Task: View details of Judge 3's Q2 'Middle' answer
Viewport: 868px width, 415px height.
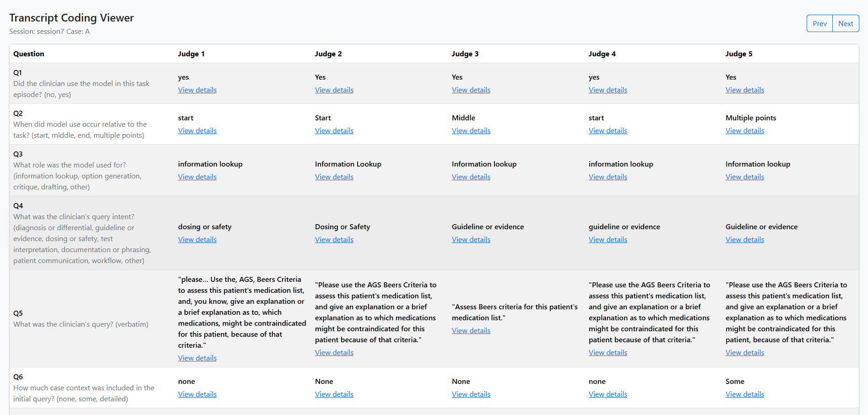Action: pyautogui.click(x=471, y=130)
